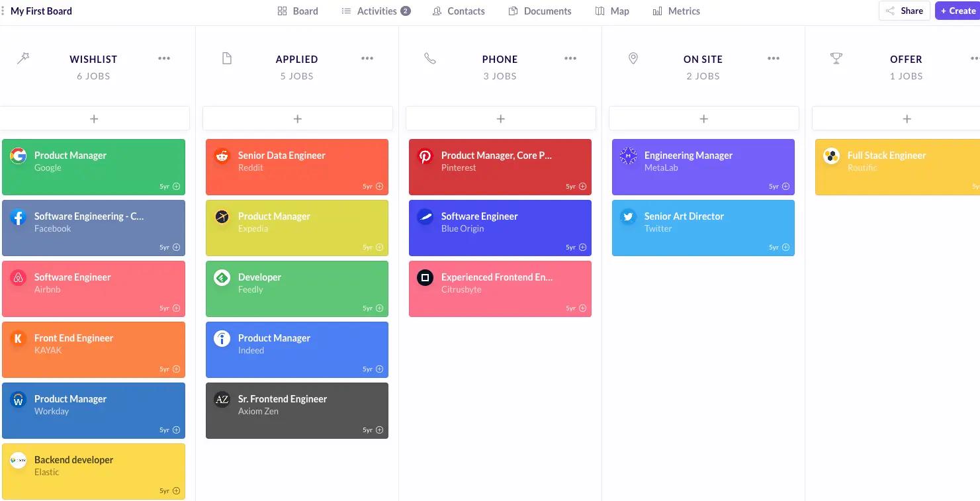Click the MetaLab logo icon

tap(628, 156)
